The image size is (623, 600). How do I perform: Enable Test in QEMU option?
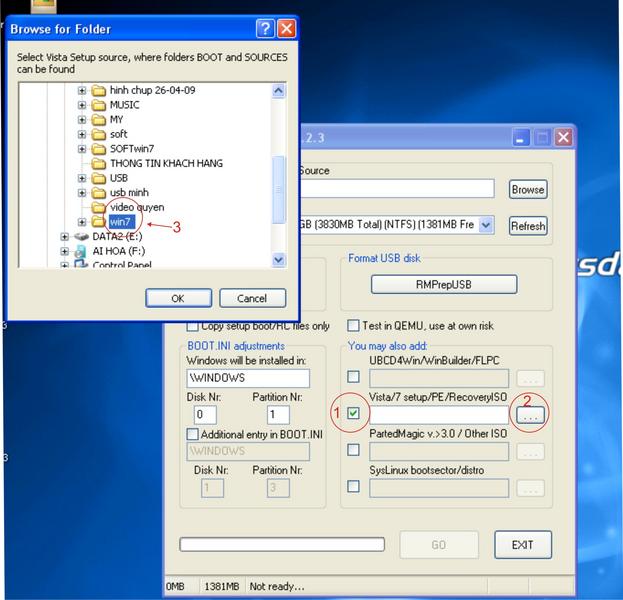[354, 326]
